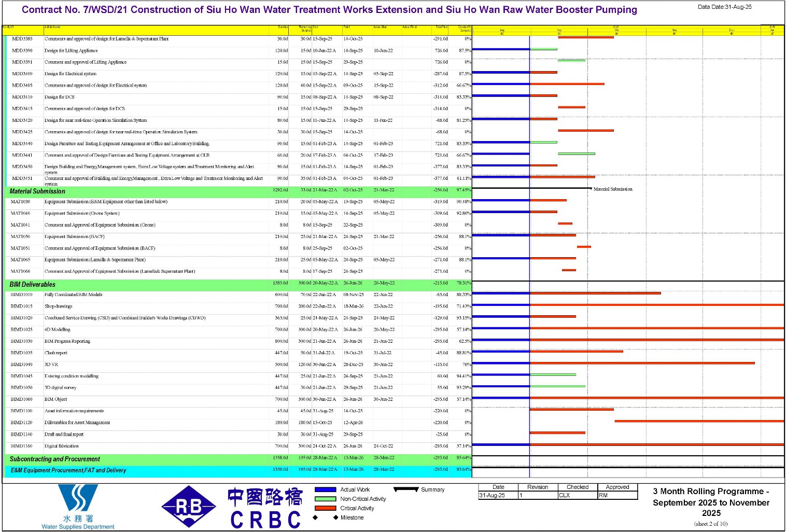Click the Design for DCS activity name

pos(60,97)
